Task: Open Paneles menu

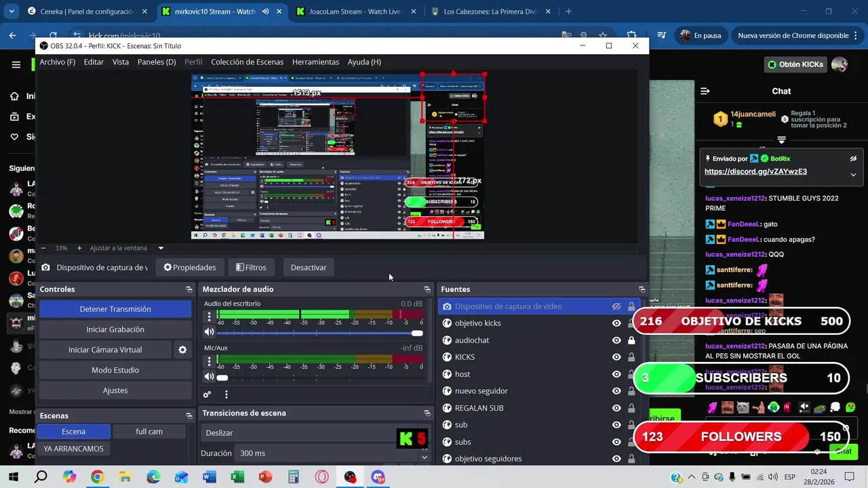Action: click(x=157, y=62)
